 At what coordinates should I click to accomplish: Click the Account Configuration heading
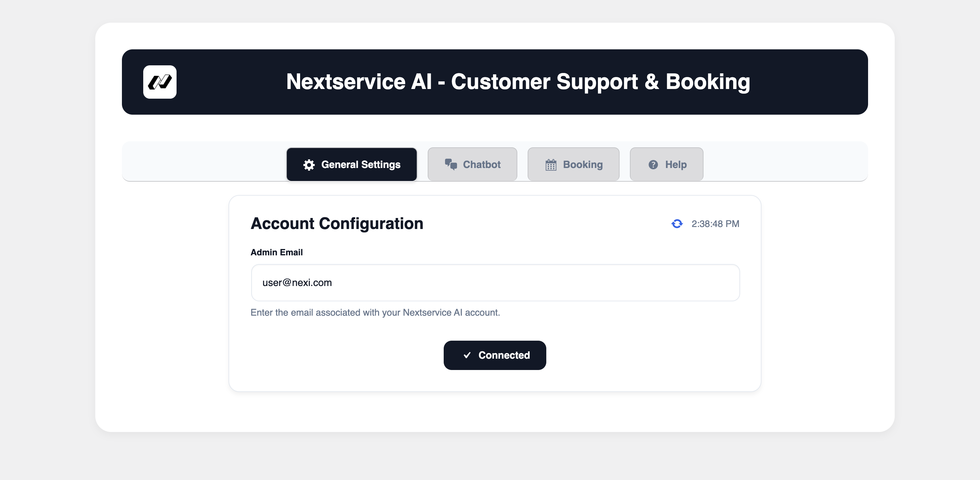pyautogui.click(x=337, y=223)
